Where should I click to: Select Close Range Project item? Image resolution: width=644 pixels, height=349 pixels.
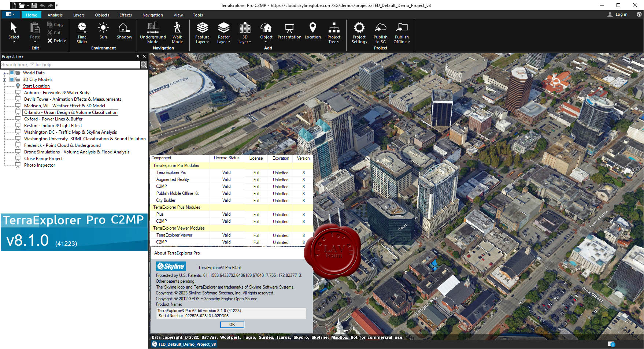click(x=43, y=159)
